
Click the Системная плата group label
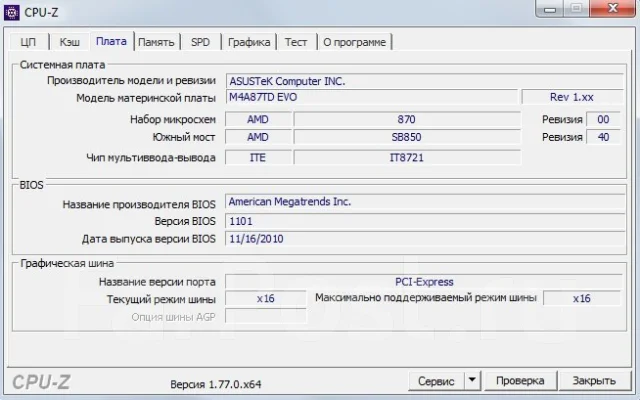62,64
